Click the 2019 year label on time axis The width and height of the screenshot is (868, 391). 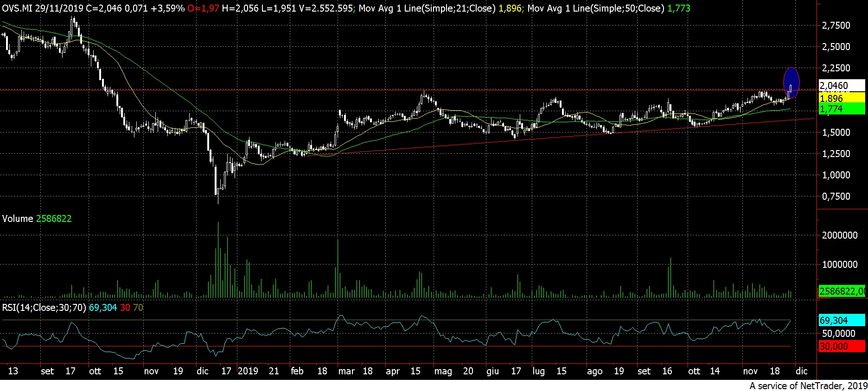tap(248, 371)
